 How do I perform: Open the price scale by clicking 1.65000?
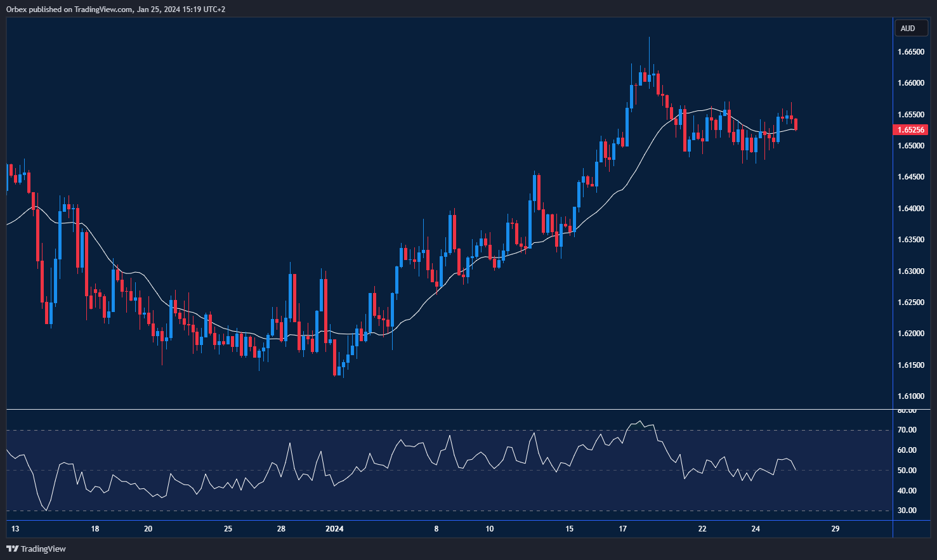pyautogui.click(x=912, y=145)
